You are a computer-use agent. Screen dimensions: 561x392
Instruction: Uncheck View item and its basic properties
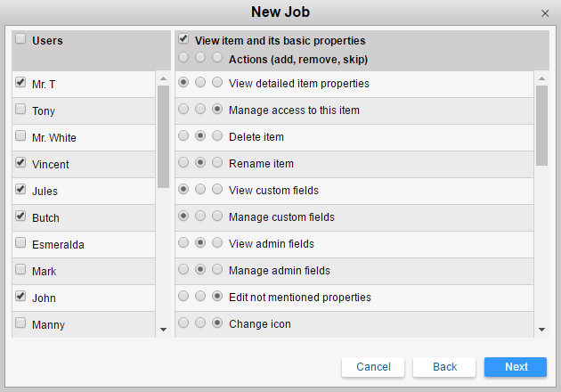183,39
